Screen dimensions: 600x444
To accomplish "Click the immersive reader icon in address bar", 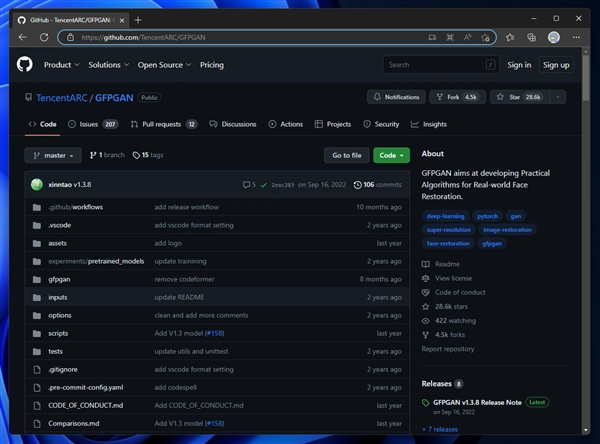I will point(450,37).
